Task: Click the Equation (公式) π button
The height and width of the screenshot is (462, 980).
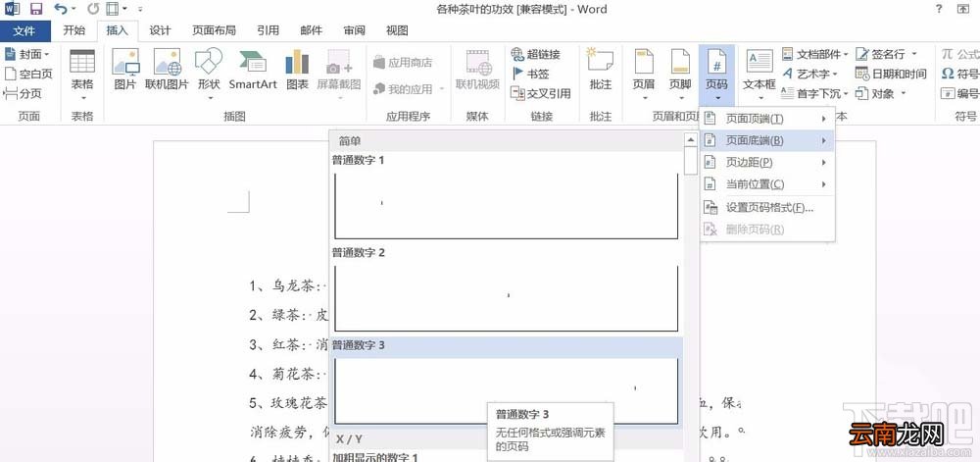Action: point(960,54)
